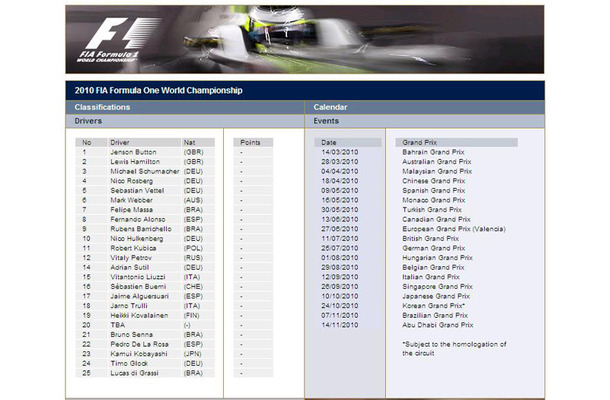Open the German Grand Prix event
This screenshot has height=400, width=610.
pyautogui.click(x=434, y=248)
